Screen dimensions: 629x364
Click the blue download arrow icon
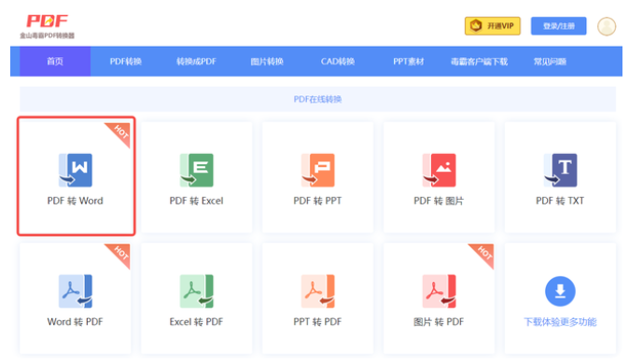coord(560,291)
